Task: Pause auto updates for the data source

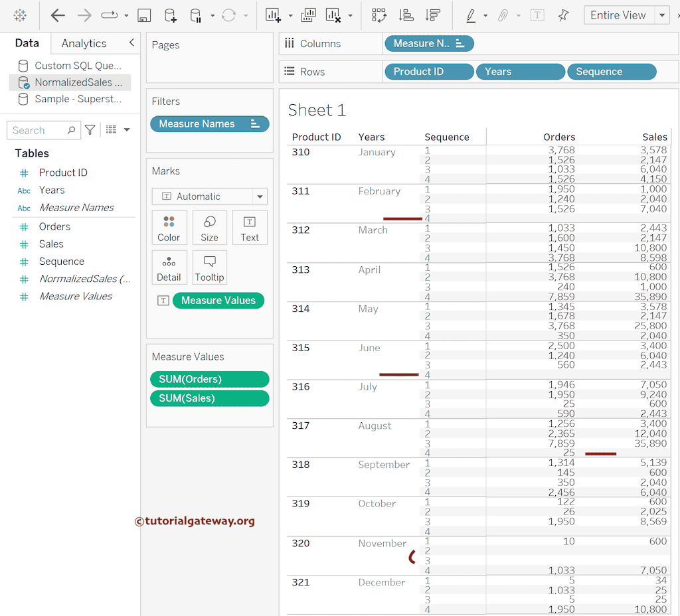Action: click(196, 15)
